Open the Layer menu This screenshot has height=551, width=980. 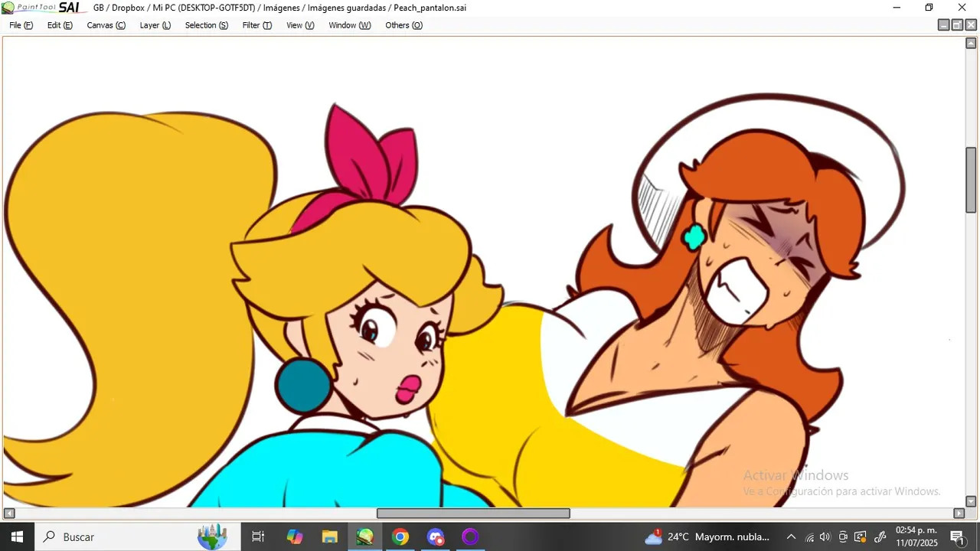(x=155, y=25)
